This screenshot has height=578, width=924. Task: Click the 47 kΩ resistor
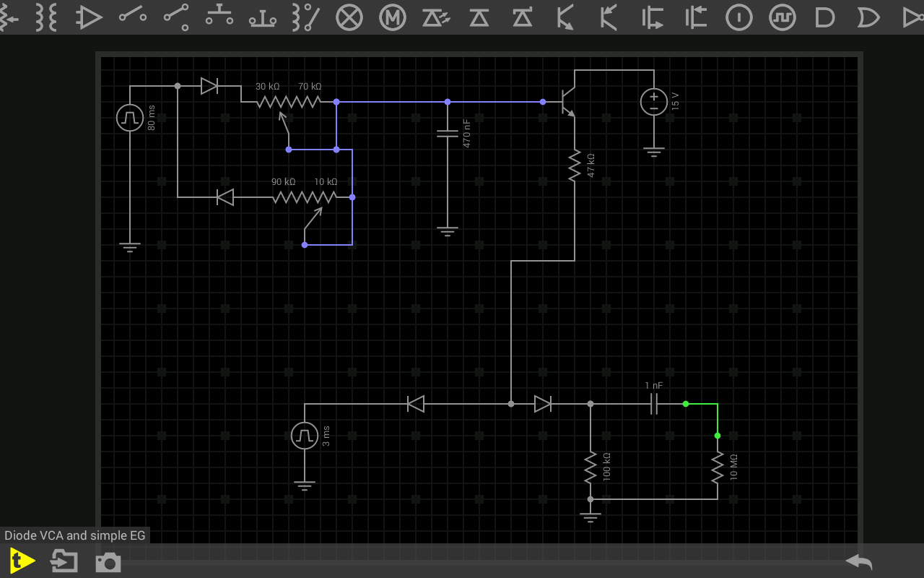(x=575, y=165)
